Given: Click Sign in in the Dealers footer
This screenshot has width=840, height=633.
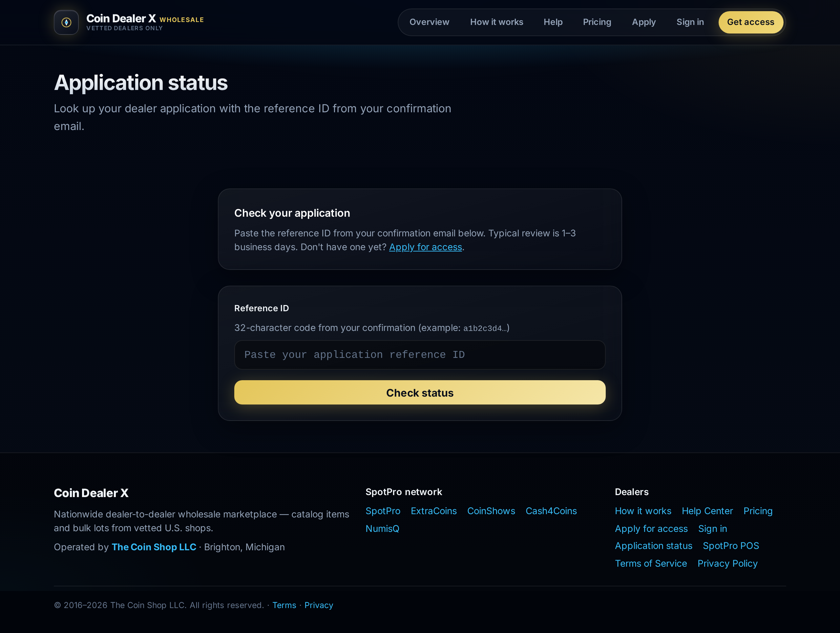Looking at the screenshot, I should (x=712, y=529).
